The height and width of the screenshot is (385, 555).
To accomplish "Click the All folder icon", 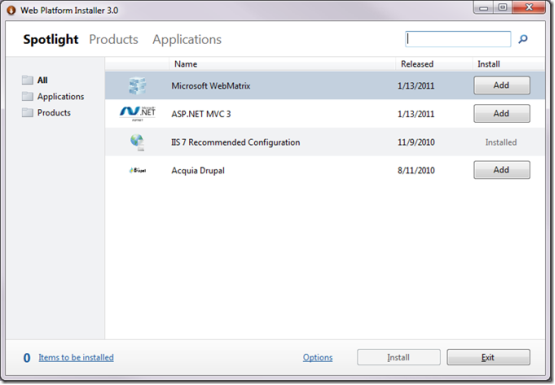I will (x=28, y=80).
